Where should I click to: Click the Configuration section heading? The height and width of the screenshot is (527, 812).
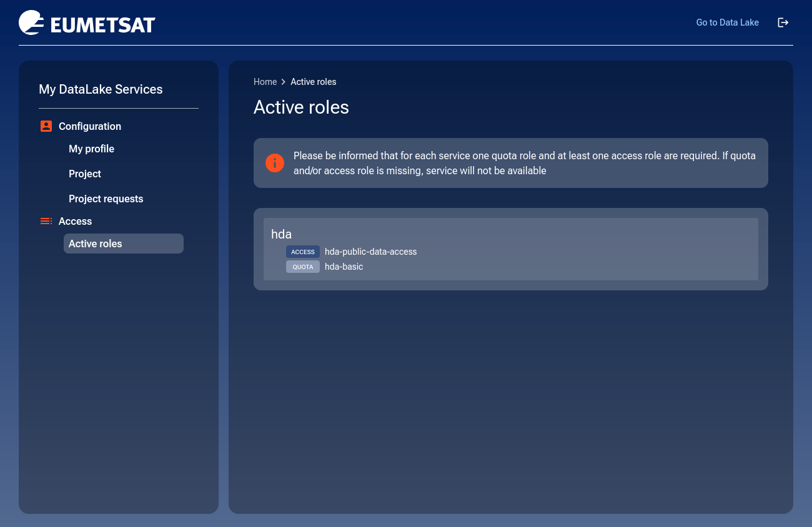[x=90, y=126]
